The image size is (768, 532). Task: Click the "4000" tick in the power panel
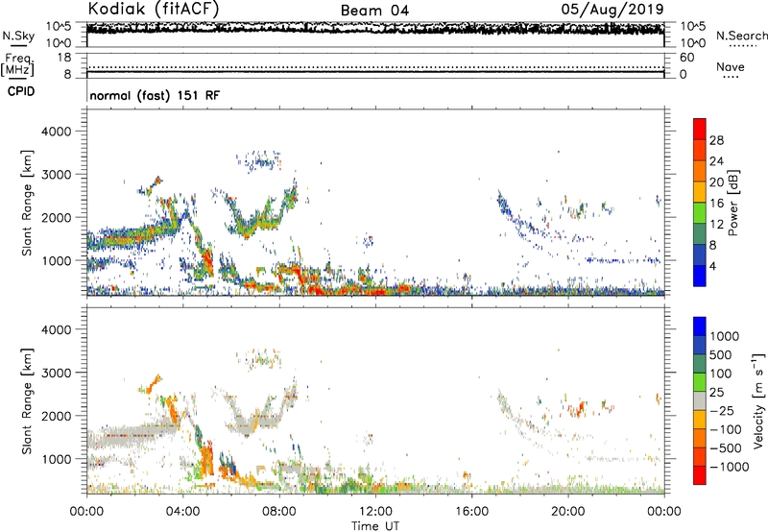point(57,132)
